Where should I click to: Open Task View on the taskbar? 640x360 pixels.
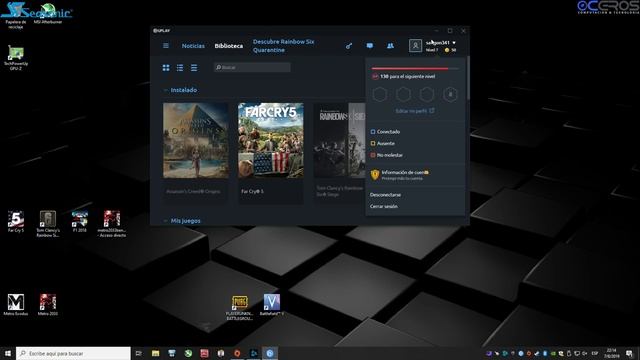tap(138, 353)
